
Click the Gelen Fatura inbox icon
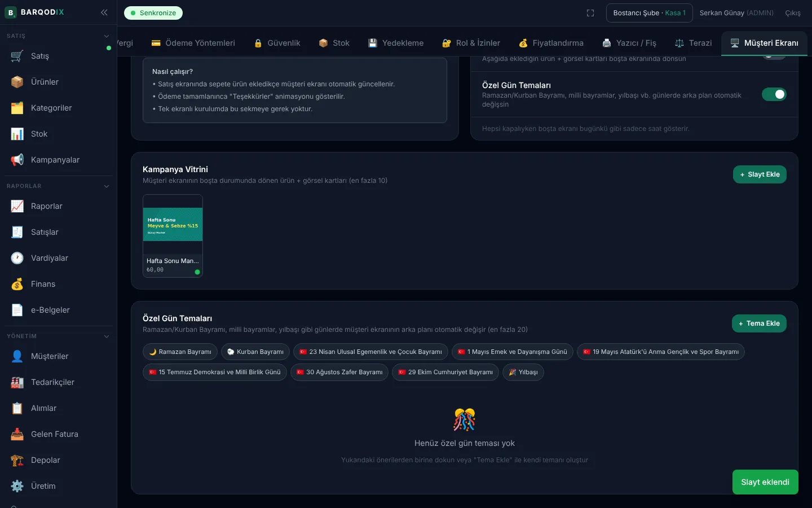17,434
